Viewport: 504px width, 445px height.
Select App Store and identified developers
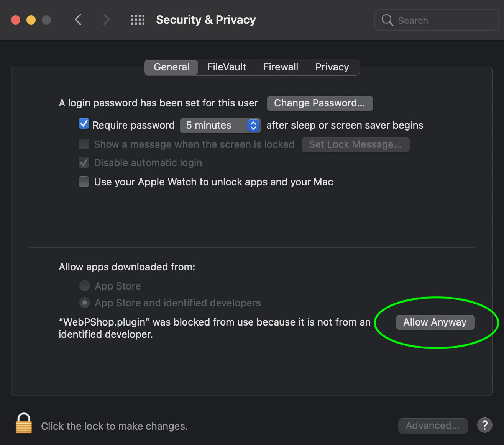pyautogui.click(x=84, y=303)
